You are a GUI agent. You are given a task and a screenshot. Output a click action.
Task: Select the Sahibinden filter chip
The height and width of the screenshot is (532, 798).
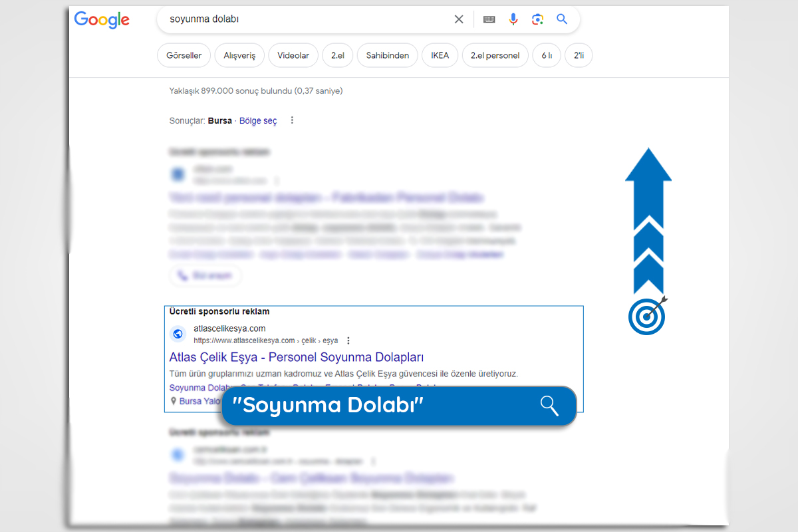[x=388, y=55]
